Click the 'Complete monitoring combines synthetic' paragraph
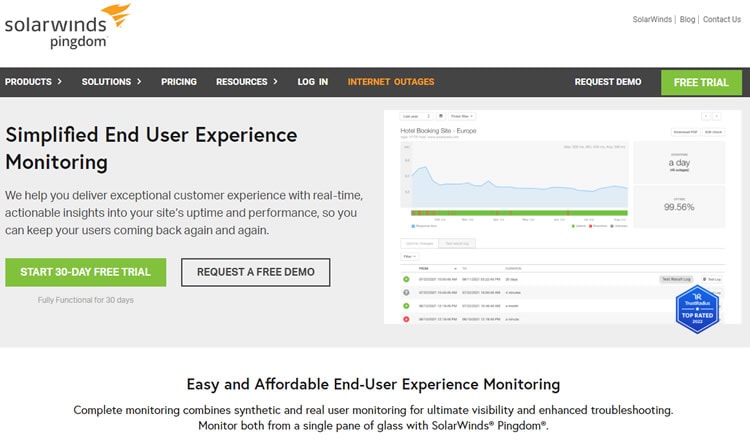Screen dimensions: 750x442 point(373,418)
